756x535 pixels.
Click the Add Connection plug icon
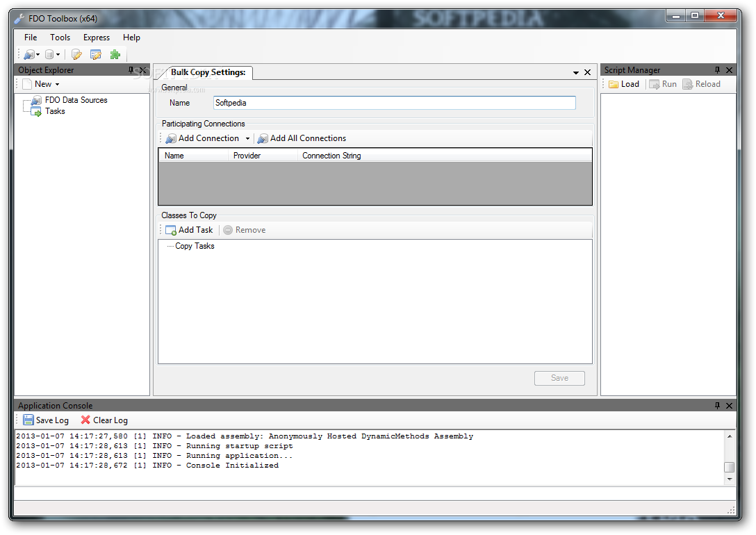(x=171, y=139)
